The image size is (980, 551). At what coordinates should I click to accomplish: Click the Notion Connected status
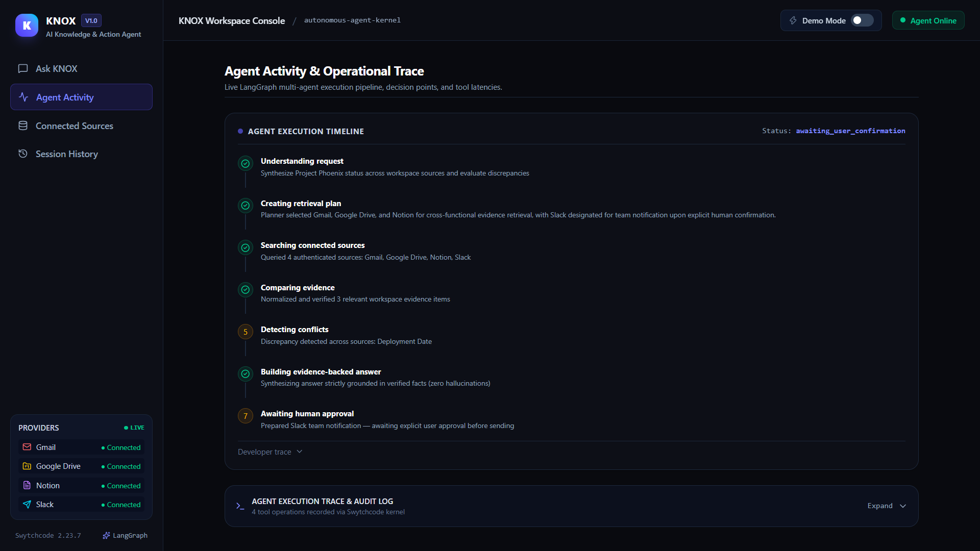click(121, 486)
